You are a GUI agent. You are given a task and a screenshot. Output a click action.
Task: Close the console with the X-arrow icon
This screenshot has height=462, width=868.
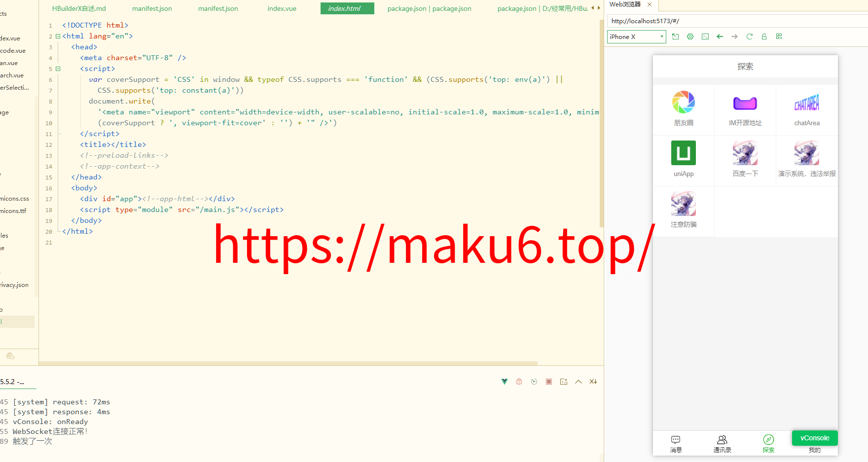point(593,382)
